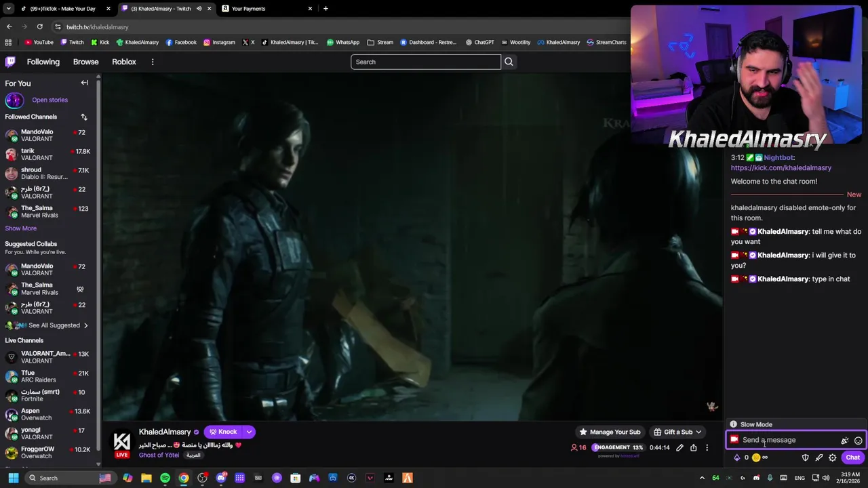Reload the browser page
The image size is (868, 488).
tap(39, 26)
